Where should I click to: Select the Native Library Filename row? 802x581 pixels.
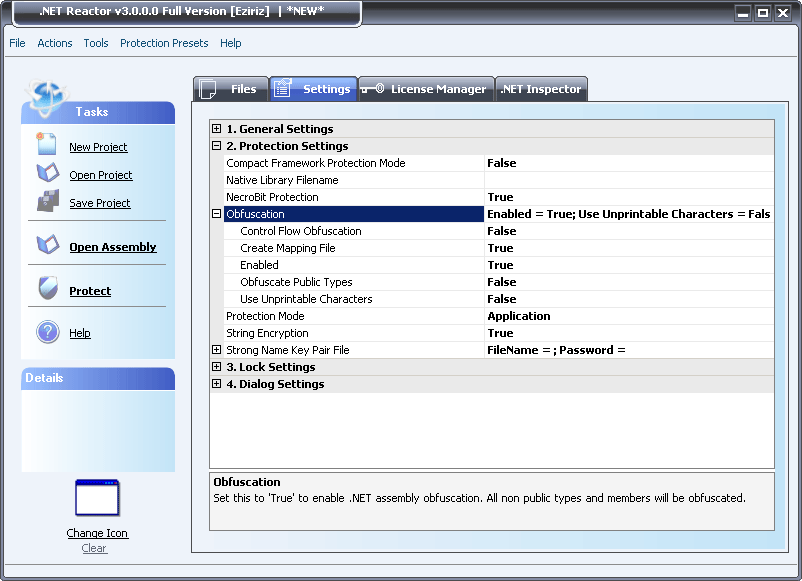[x=499, y=180]
